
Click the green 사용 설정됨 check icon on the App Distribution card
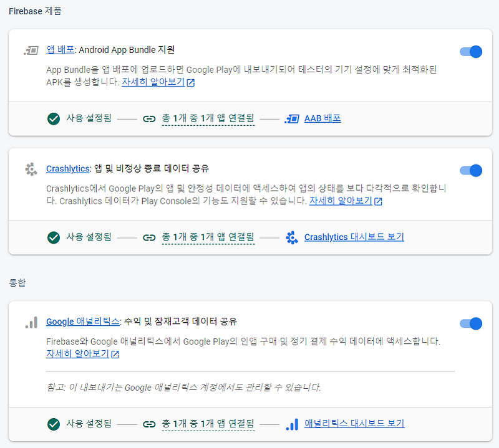pyautogui.click(x=54, y=118)
